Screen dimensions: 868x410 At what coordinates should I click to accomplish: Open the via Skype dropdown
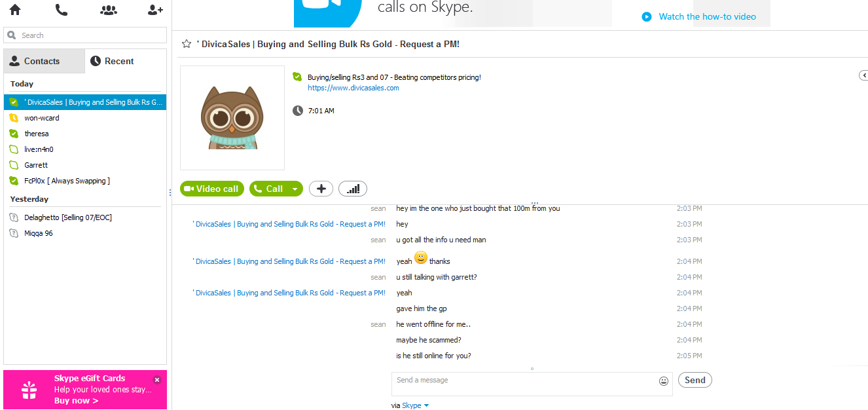pyautogui.click(x=415, y=405)
